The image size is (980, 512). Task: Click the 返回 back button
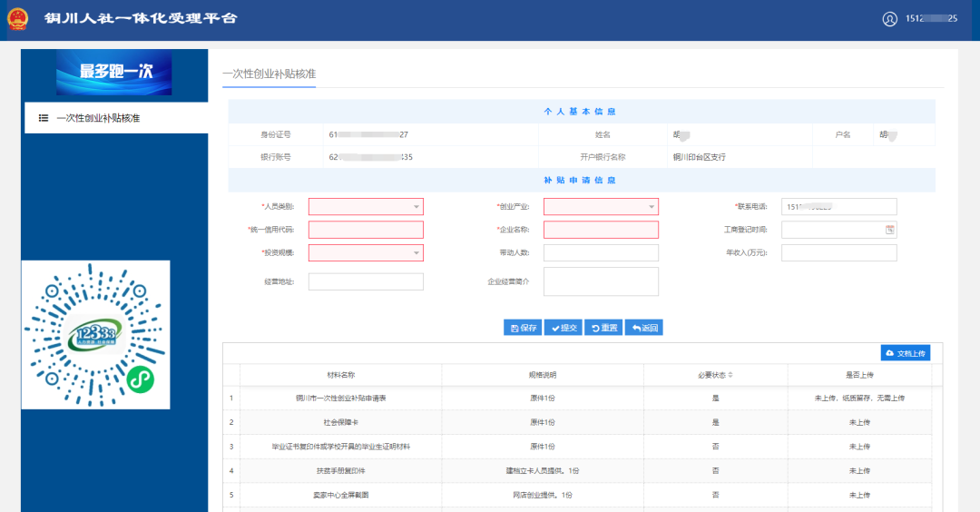tap(643, 328)
